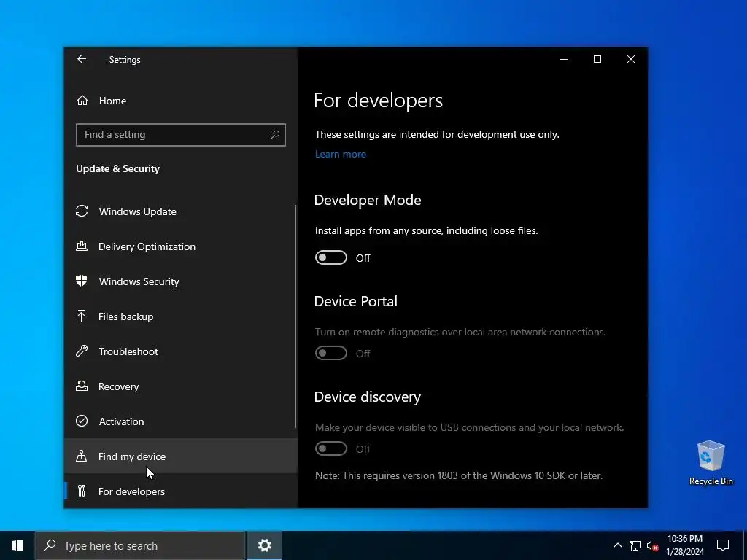Open the clock showing 10:36 PM
747x560 pixels.
pyautogui.click(x=684, y=545)
